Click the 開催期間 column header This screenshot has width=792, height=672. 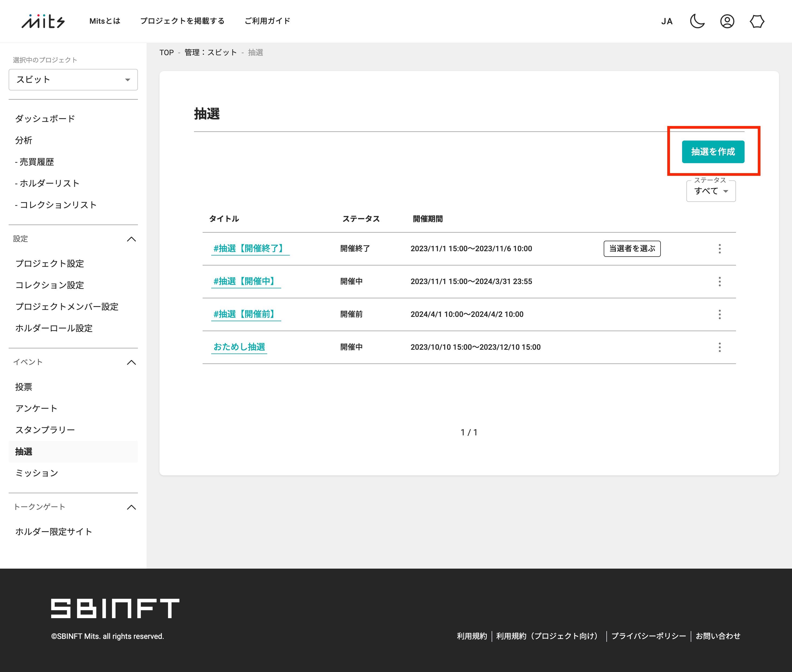click(428, 219)
